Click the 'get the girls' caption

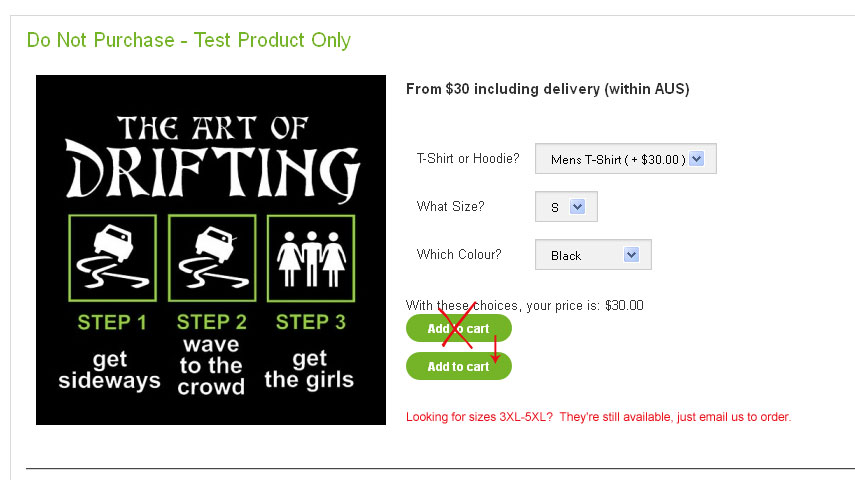310,370
